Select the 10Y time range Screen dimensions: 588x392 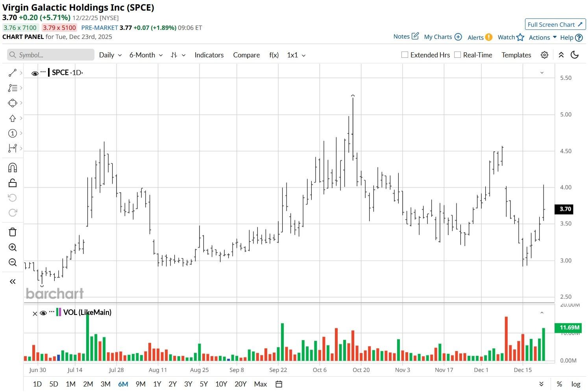(x=221, y=384)
